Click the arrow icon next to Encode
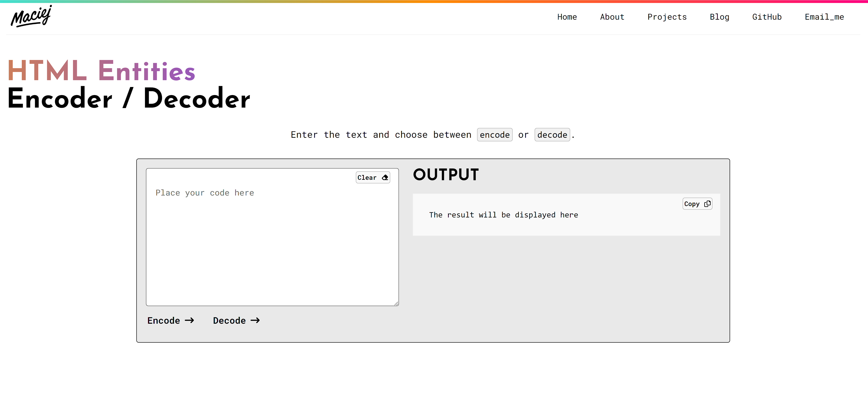Viewport: 868px width, 405px height. [189, 320]
